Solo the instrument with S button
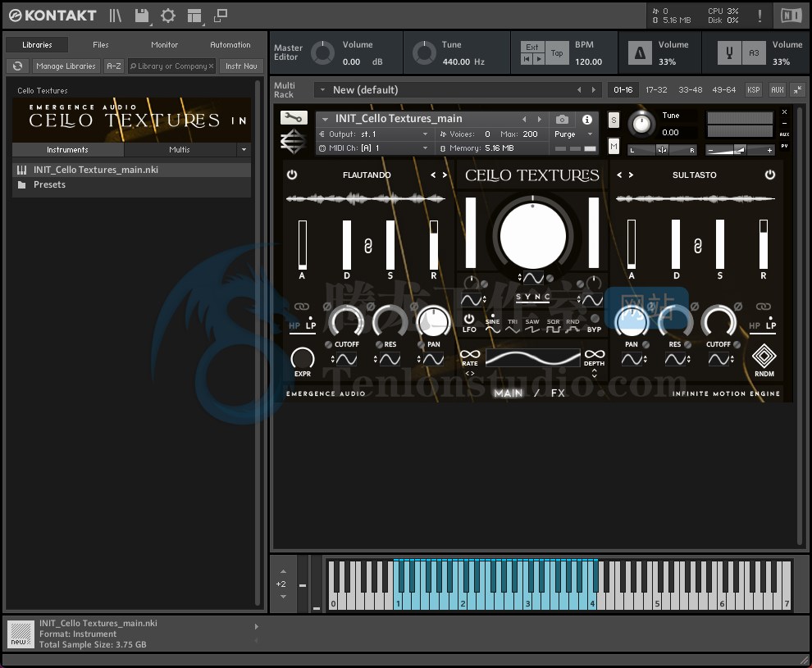Screen dimensions: 812x668 pyautogui.click(x=614, y=120)
